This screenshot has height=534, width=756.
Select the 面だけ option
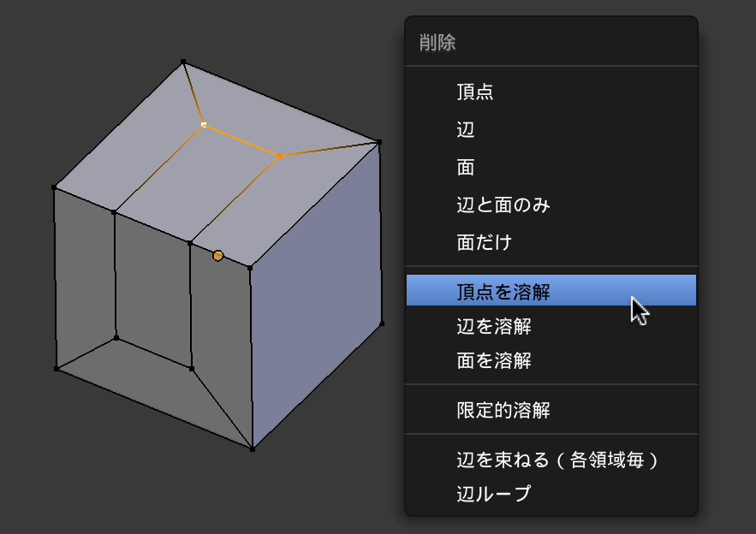(485, 243)
